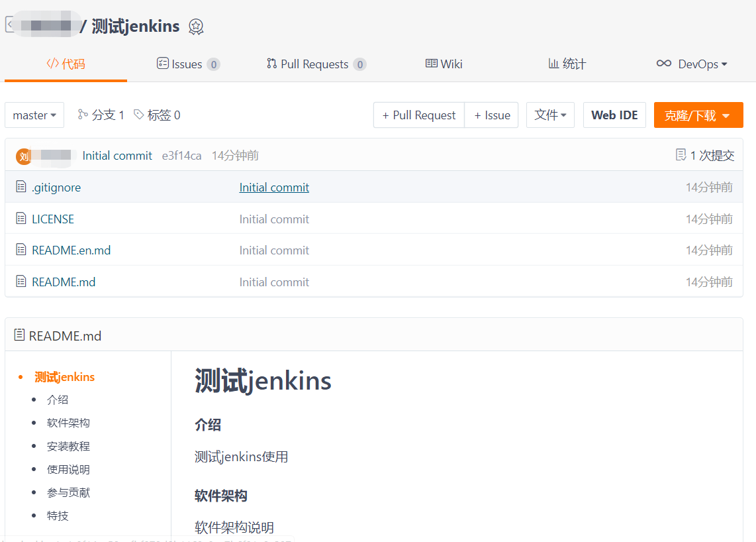Screen dimensions: 756x542
Task: Click the README.md panel title
Action: pyautogui.click(x=65, y=336)
